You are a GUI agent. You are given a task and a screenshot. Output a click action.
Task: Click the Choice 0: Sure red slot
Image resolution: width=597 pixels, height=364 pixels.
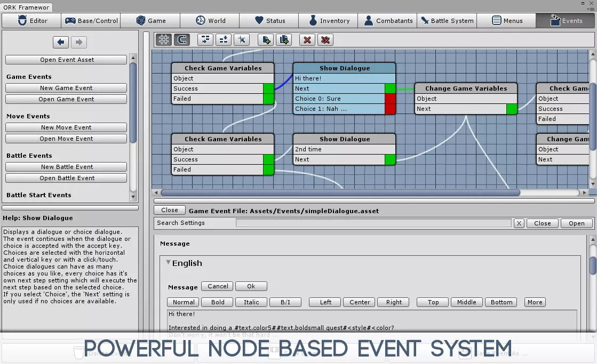tap(390, 99)
